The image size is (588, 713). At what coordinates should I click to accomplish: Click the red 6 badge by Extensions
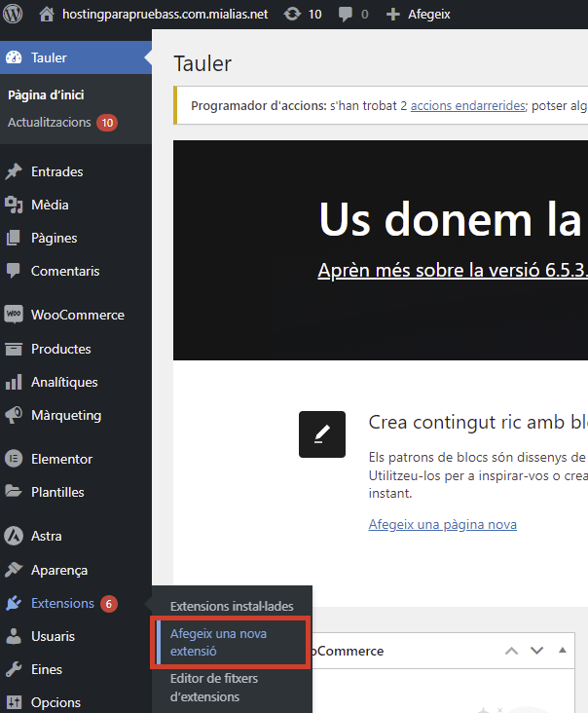point(109,603)
